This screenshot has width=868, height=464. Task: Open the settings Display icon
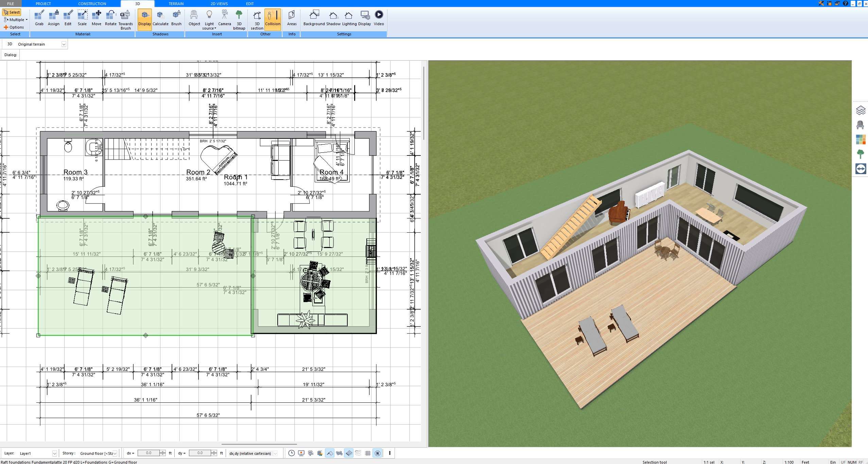coord(364,18)
